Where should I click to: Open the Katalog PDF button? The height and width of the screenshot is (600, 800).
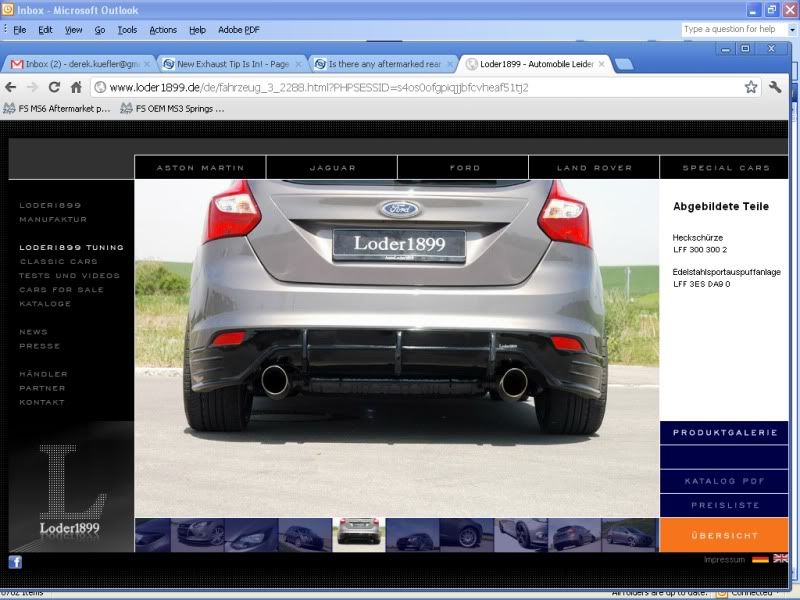(x=724, y=481)
